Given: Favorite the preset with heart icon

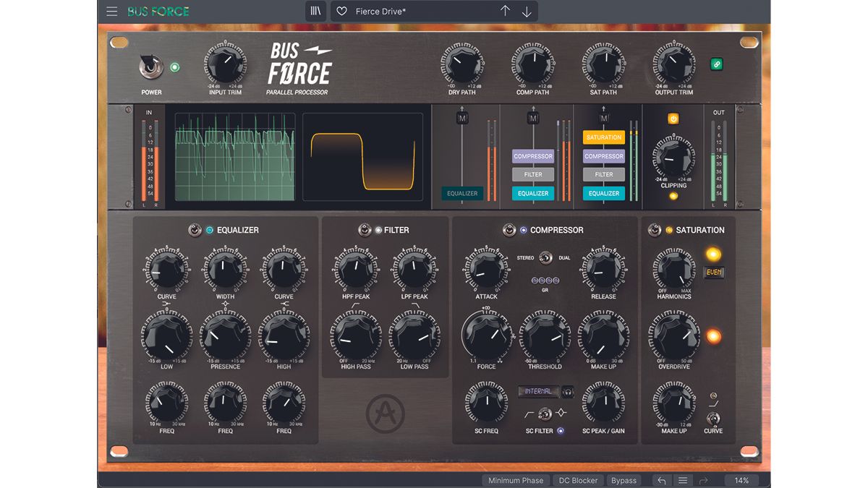Looking at the screenshot, I should [x=342, y=12].
